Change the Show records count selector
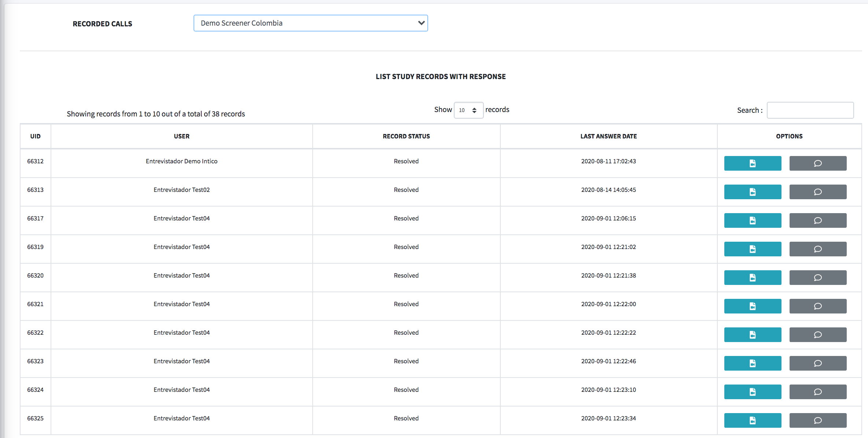Viewport: 868px width, 438px height. point(468,110)
